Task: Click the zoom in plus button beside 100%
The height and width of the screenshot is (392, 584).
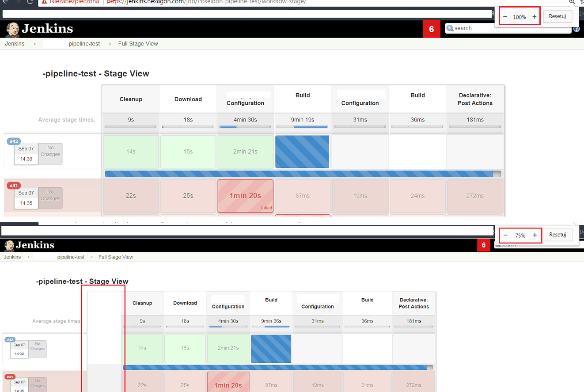Action: tap(534, 17)
